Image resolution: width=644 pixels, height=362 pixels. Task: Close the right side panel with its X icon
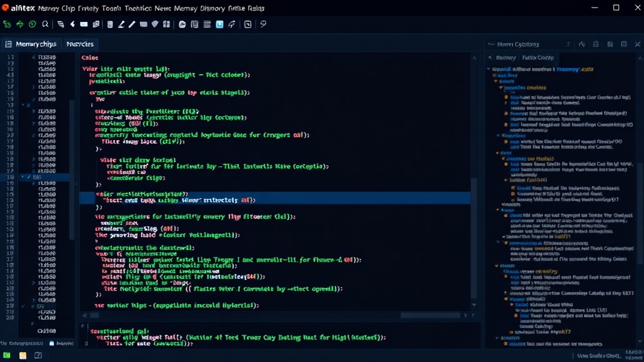click(638, 44)
